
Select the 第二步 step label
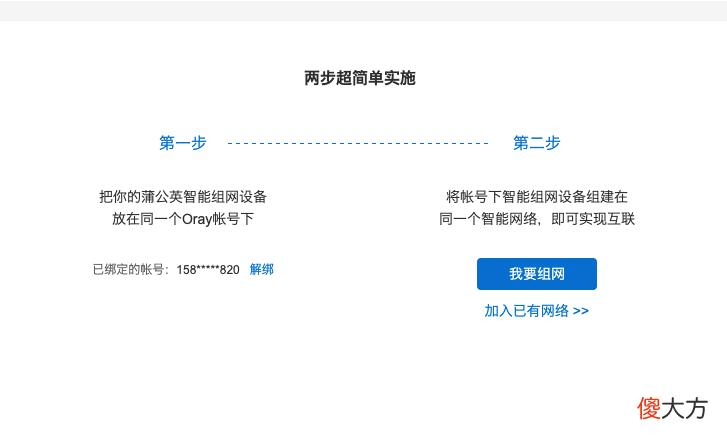coord(536,143)
